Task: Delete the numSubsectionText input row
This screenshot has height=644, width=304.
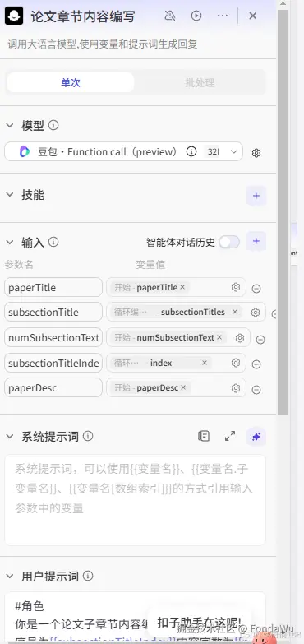Action: pyautogui.click(x=260, y=340)
